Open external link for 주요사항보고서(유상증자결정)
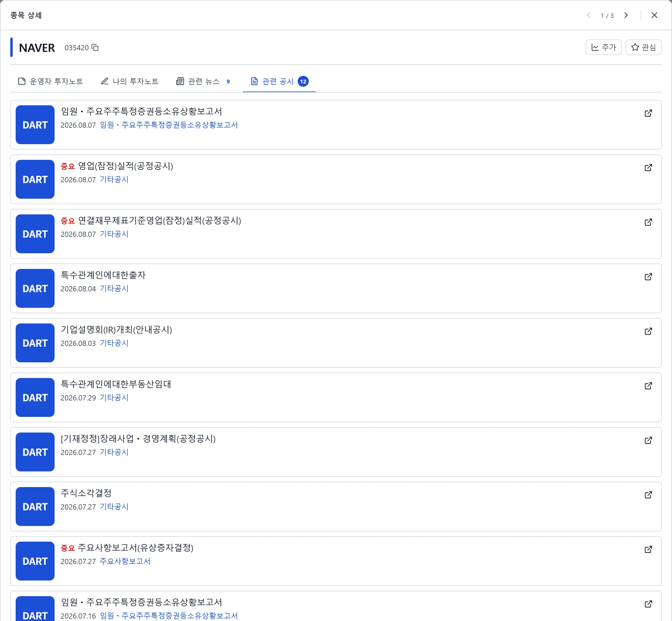Screen dimensions: 672x621 (648, 549)
